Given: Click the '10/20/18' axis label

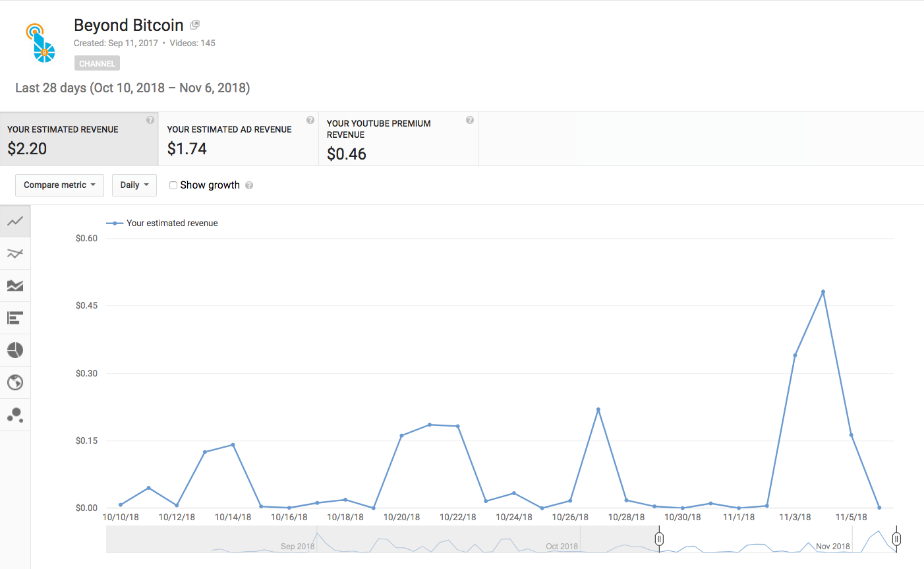Looking at the screenshot, I should click(402, 517).
